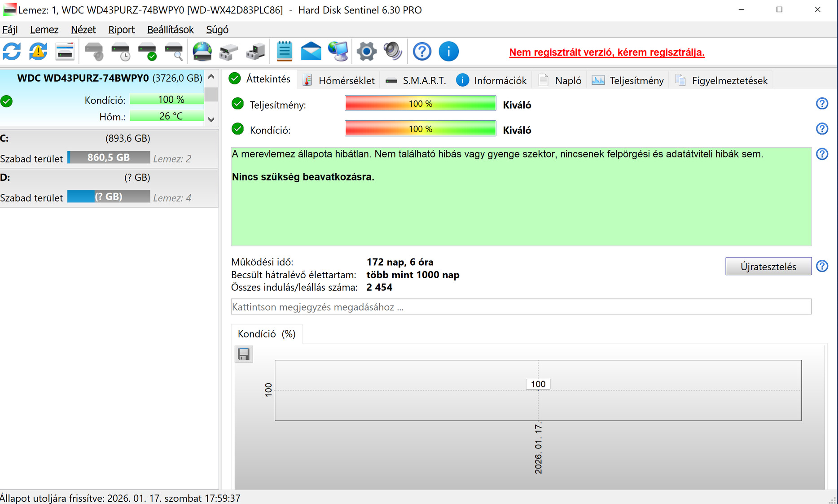Click the Kondíció 100 % gradient bar in overview
Viewport: 838px width, 504px height.
(421, 129)
